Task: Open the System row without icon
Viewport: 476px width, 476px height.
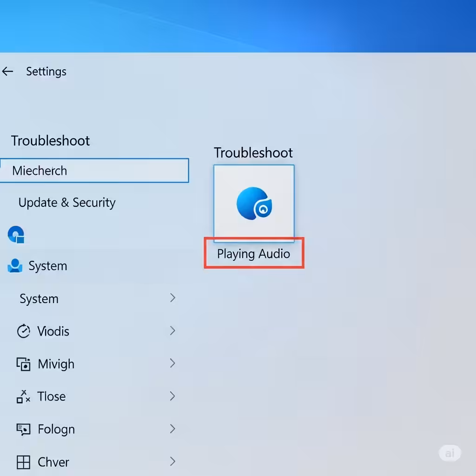Action: (x=39, y=299)
